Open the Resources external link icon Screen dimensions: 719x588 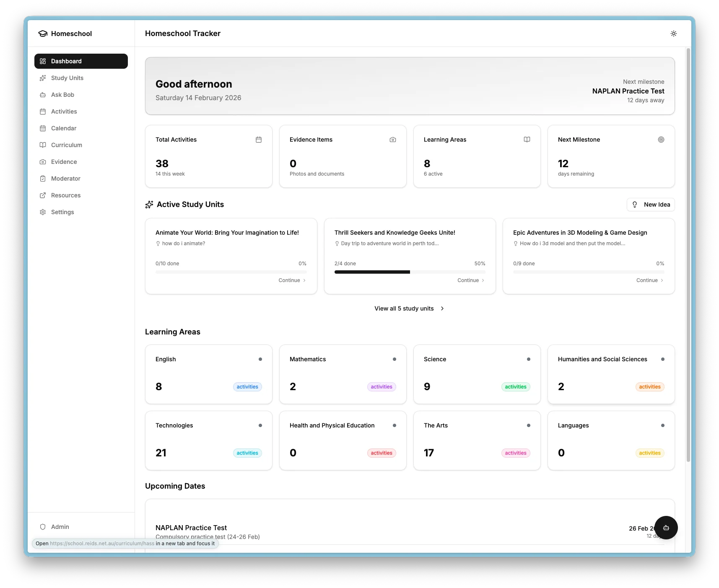[43, 195]
